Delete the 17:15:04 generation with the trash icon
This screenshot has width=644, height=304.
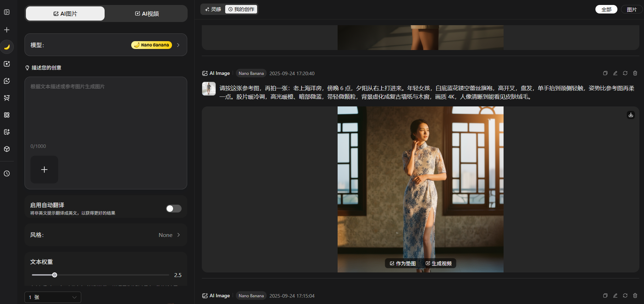tap(635, 295)
